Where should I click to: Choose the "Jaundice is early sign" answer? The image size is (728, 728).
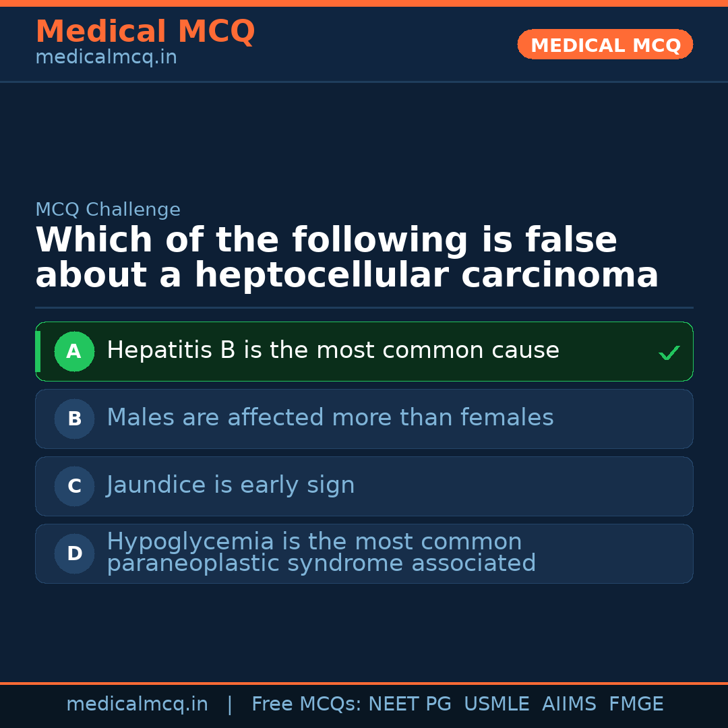[x=231, y=485]
